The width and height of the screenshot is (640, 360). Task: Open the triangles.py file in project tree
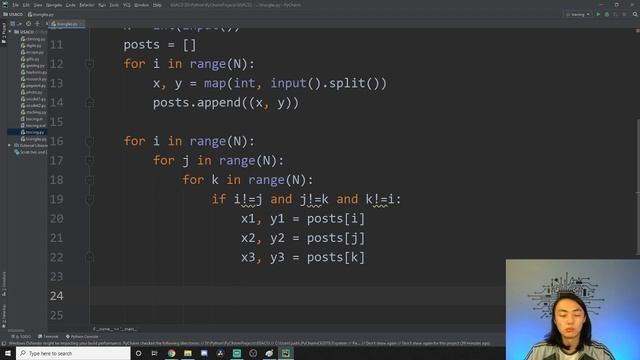[x=33, y=139]
